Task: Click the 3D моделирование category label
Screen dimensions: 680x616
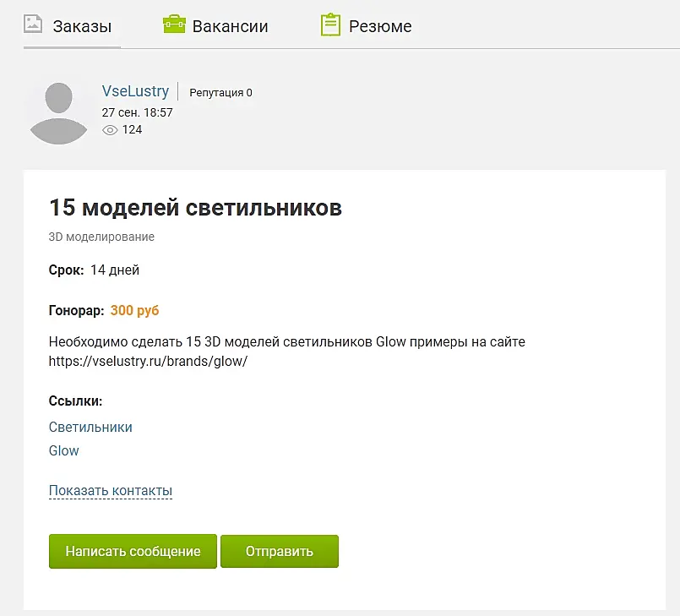Action: coord(101,237)
